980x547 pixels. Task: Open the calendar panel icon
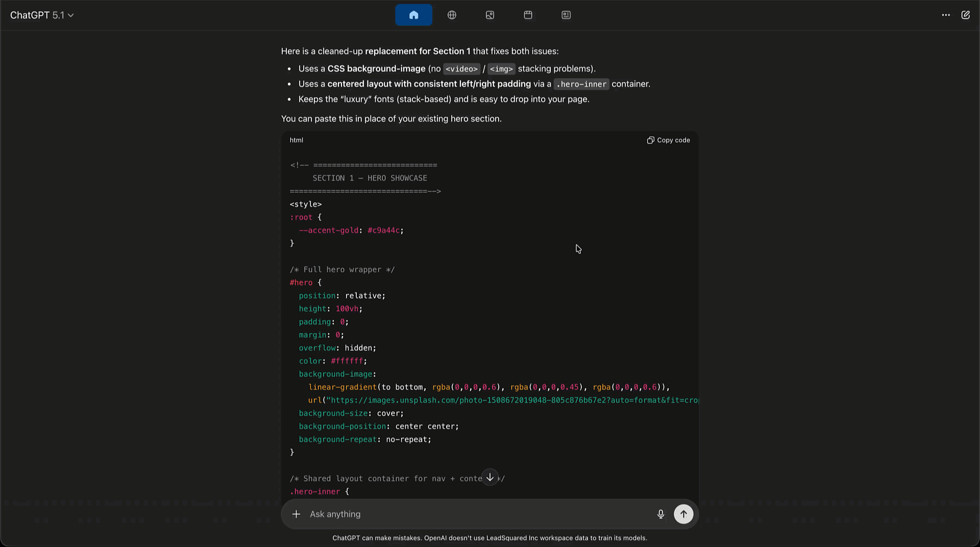[527, 15]
